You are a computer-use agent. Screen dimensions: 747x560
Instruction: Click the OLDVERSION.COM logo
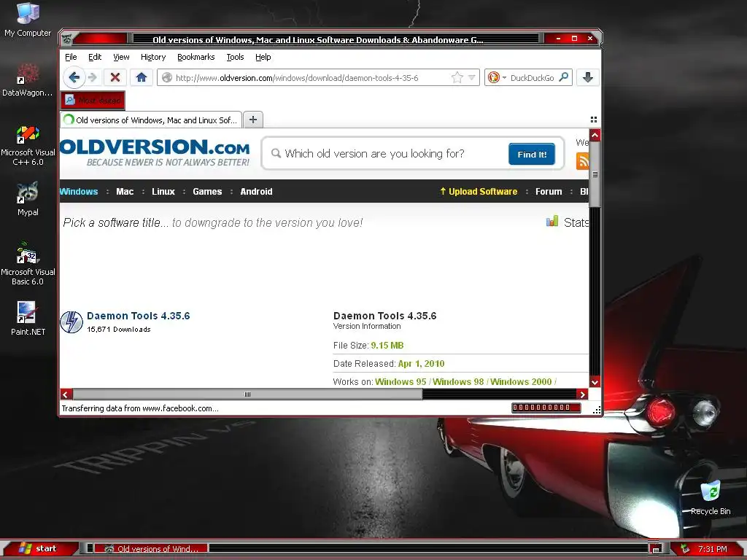(155, 152)
